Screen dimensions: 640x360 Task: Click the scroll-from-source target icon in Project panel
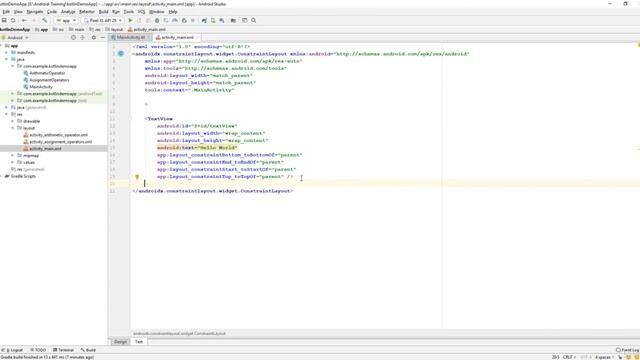(x=73, y=38)
